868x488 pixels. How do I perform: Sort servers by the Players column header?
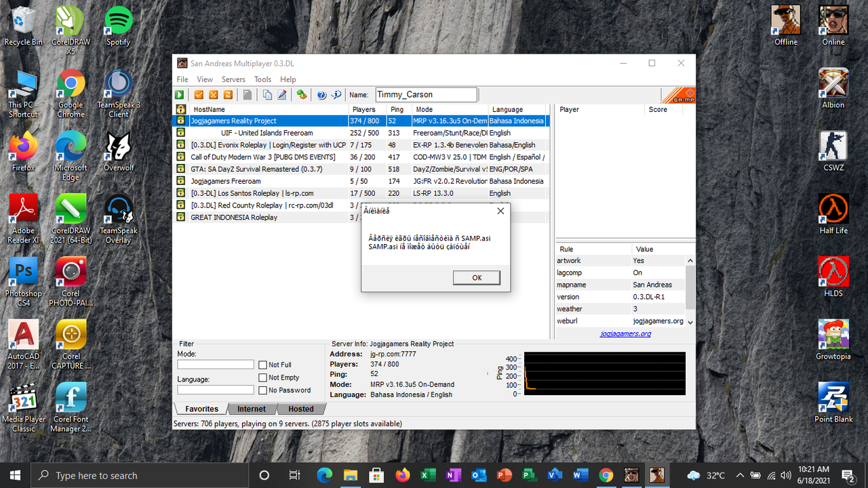click(367, 109)
